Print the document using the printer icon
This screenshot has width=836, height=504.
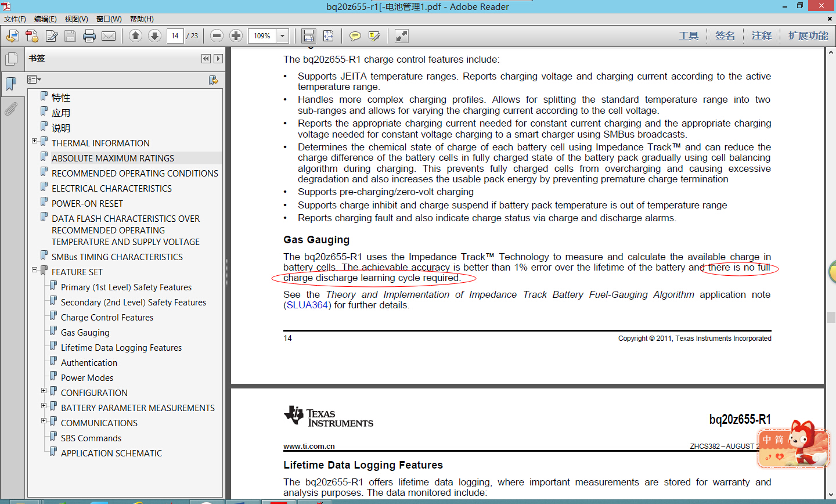pyautogui.click(x=89, y=36)
